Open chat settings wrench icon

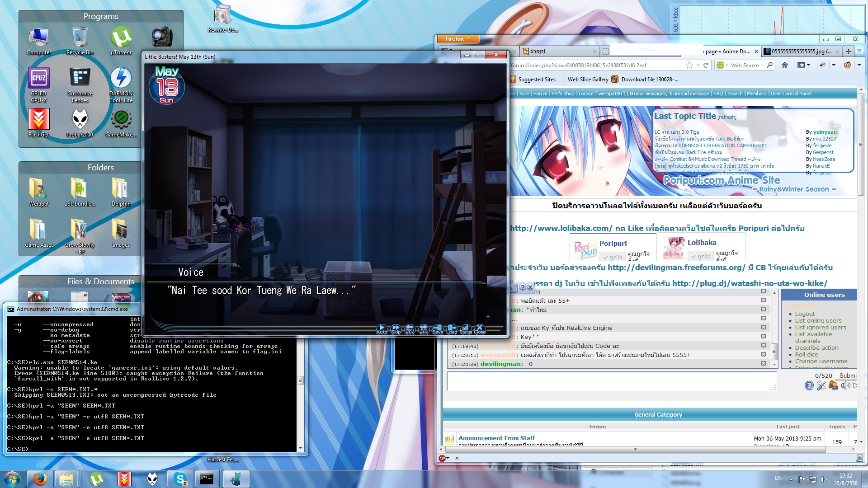click(821, 385)
